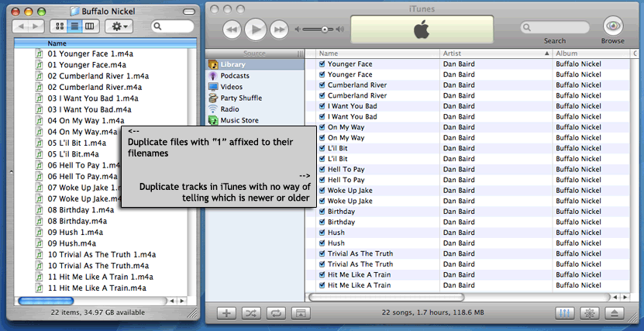Click the iTunes fast-forward button
Screen dimensions: 644x331
coord(280,29)
